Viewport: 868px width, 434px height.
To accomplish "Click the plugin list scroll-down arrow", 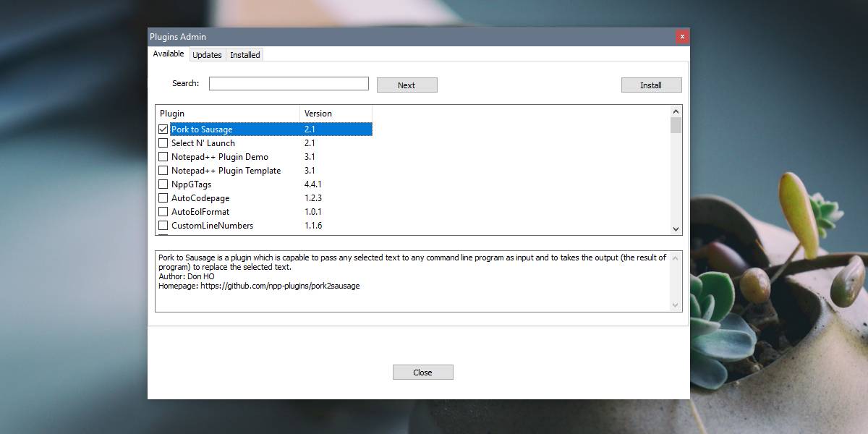I will 676,229.
